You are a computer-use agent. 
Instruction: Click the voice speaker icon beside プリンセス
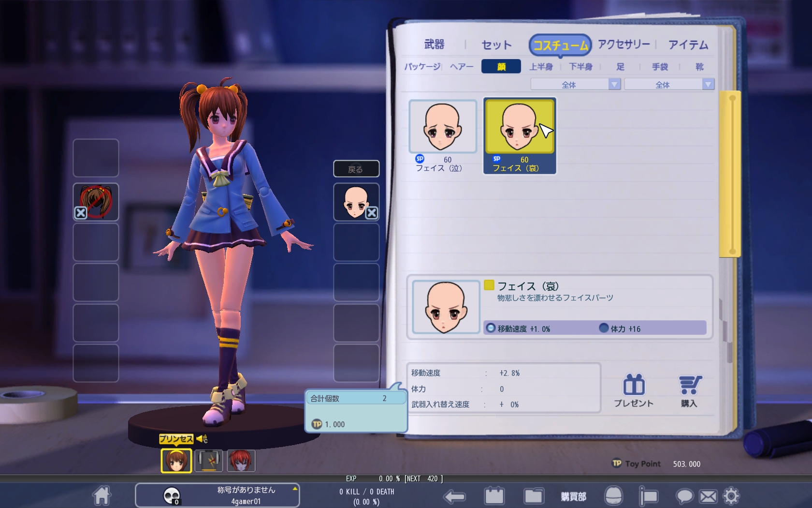click(x=202, y=439)
